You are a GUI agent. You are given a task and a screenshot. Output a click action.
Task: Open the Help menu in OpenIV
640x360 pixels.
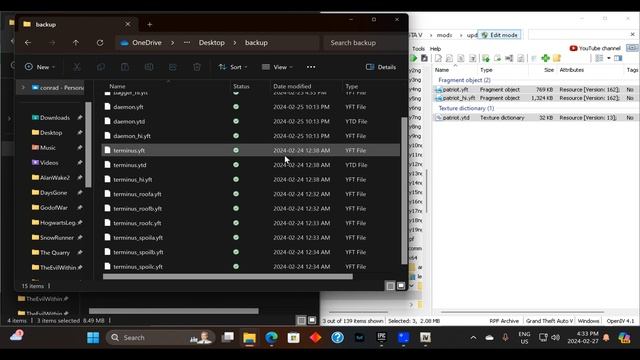coord(436,49)
